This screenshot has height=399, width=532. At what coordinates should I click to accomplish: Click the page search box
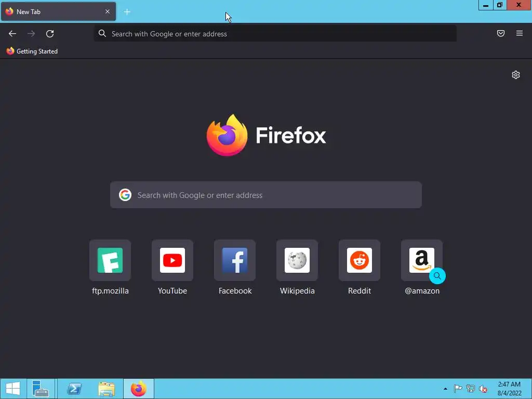pos(266,195)
